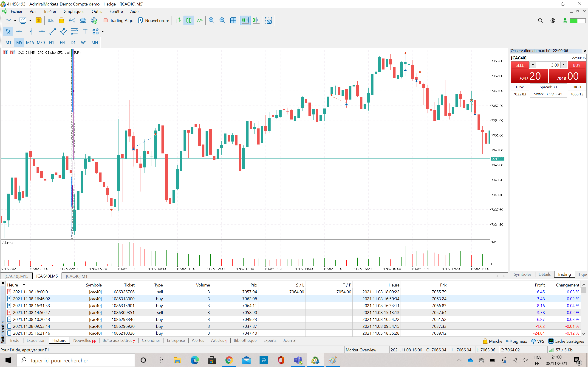Switch to the Journal tab
Viewport: 588px width, 367px height.
coord(289,340)
